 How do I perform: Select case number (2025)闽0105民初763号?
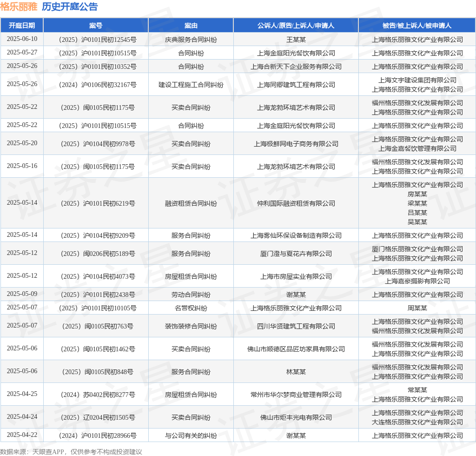coord(98,327)
